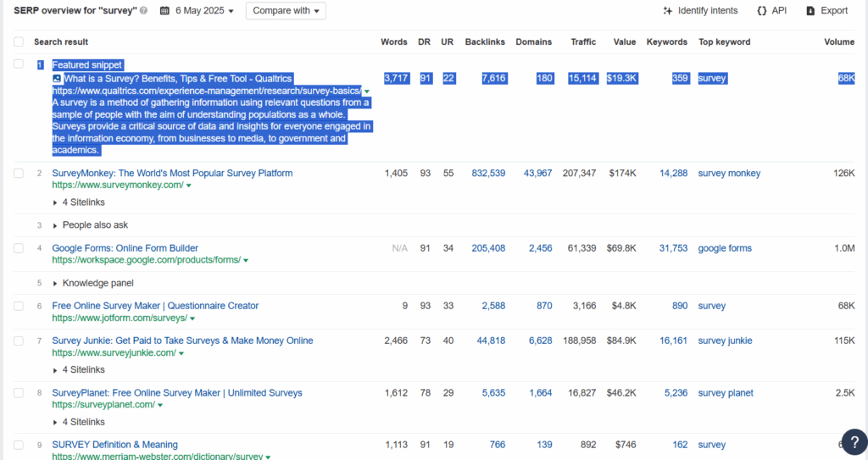The image size is (868, 460).
Task: Click the Domains column header
Action: (x=534, y=42)
